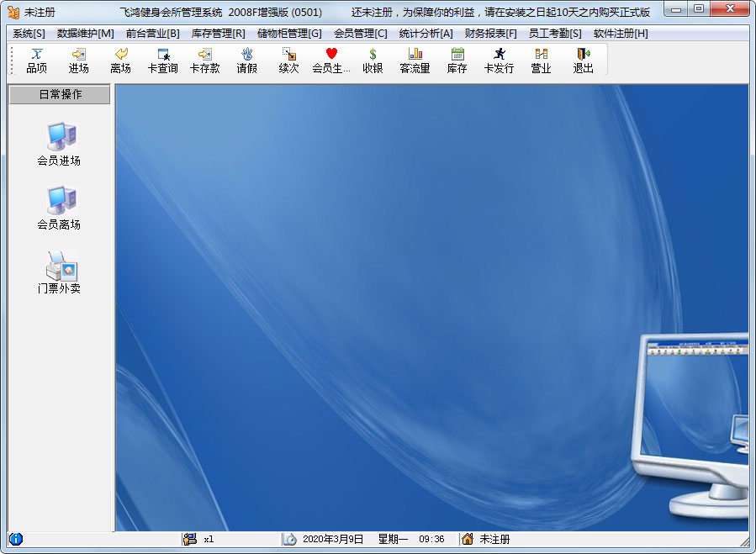Click the blue info icon in status bar

pyautogui.click(x=16, y=539)
